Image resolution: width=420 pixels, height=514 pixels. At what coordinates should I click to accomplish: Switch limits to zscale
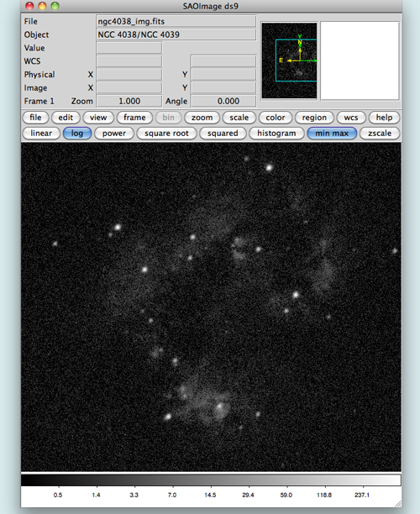pos(380,133)
